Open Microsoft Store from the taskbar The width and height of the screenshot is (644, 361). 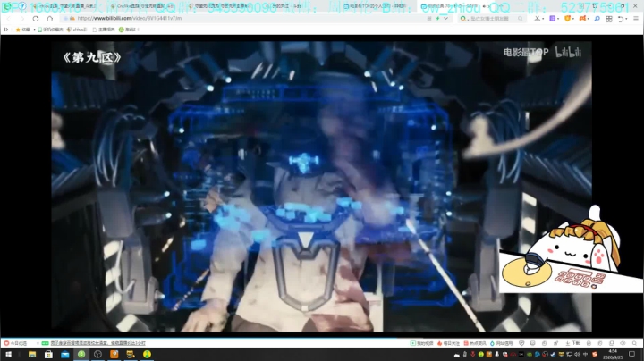tap(48, 355)
